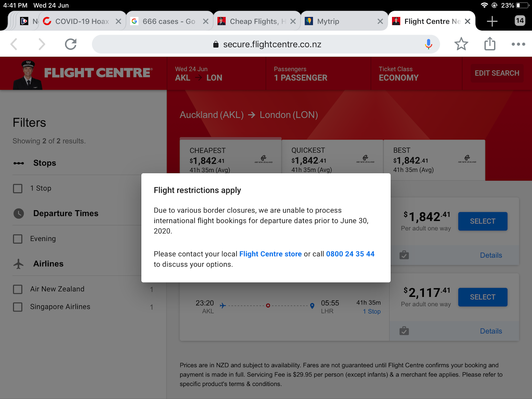
Task: Open the Flight Centre store link
Action: click(270, 254)
